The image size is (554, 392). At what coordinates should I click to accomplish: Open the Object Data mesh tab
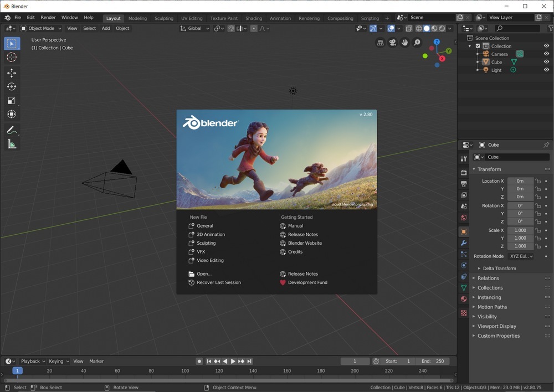click(x=464, y=288)
